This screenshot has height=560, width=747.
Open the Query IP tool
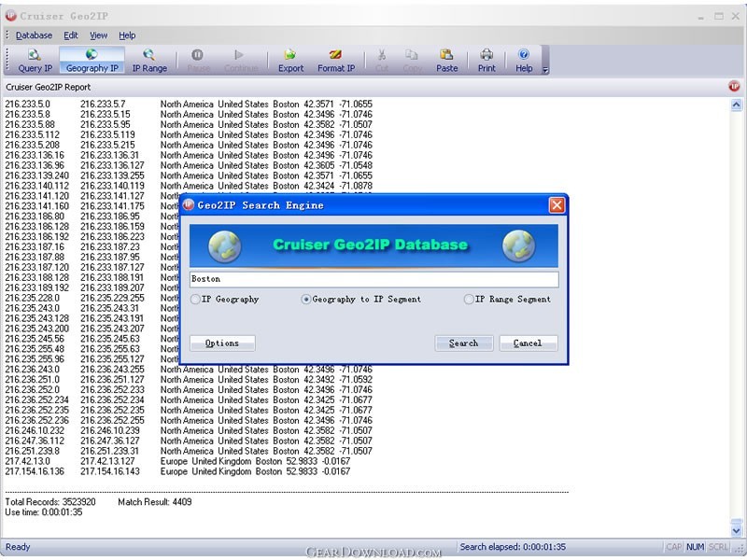(35, 61)
